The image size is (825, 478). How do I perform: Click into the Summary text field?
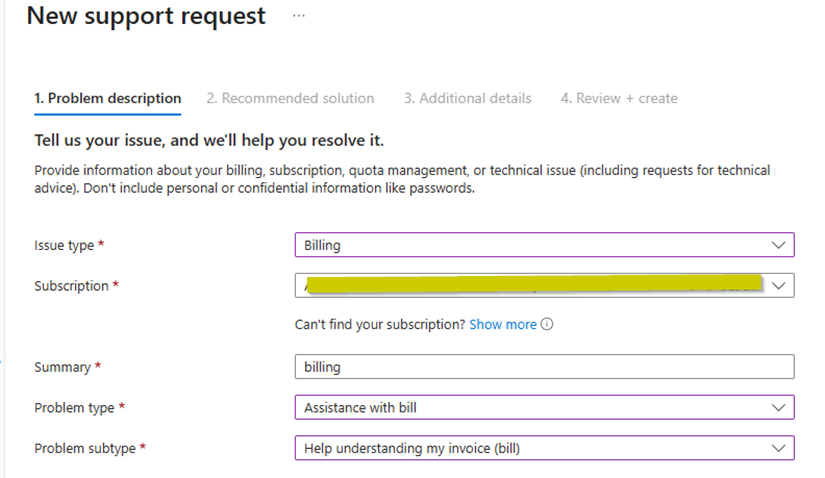point(544,367)
